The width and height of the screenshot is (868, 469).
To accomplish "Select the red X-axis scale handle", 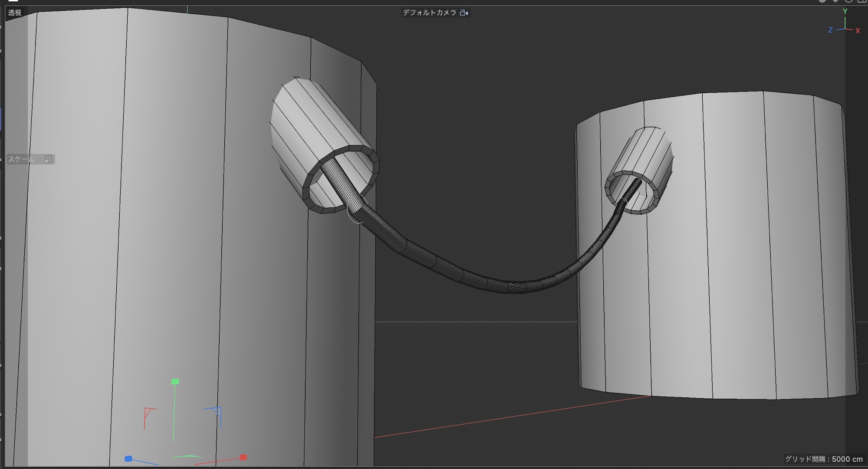I will (243, 457).
